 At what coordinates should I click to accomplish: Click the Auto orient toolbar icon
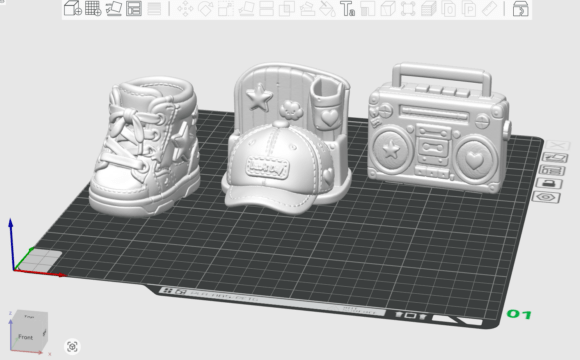pos(114,8)
